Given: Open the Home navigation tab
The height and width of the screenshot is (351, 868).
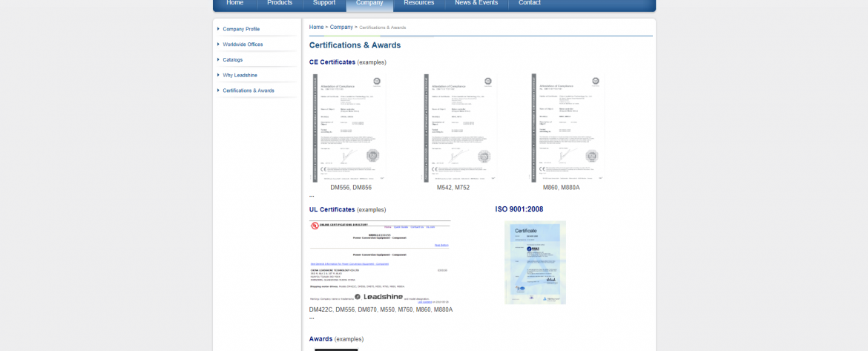Looking at the screenshot, I should coord(234,3).
